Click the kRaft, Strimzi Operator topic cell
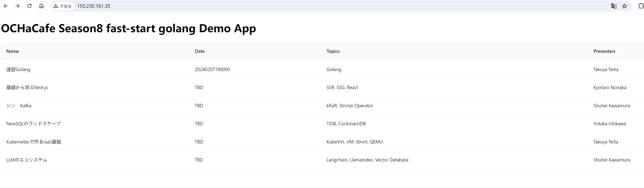 [x=349, y=106]
